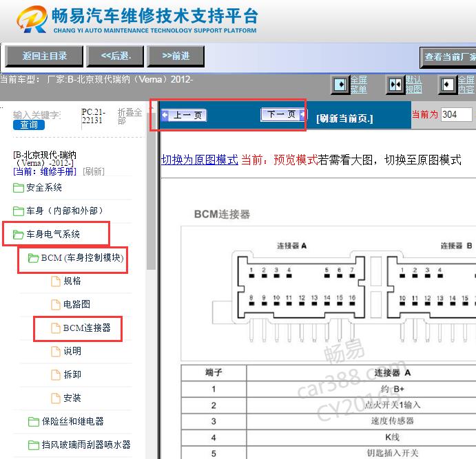The height and width of the screenshot is (459, 476).
Task: Click the 规格 document icon
Action: coord(56,281)
